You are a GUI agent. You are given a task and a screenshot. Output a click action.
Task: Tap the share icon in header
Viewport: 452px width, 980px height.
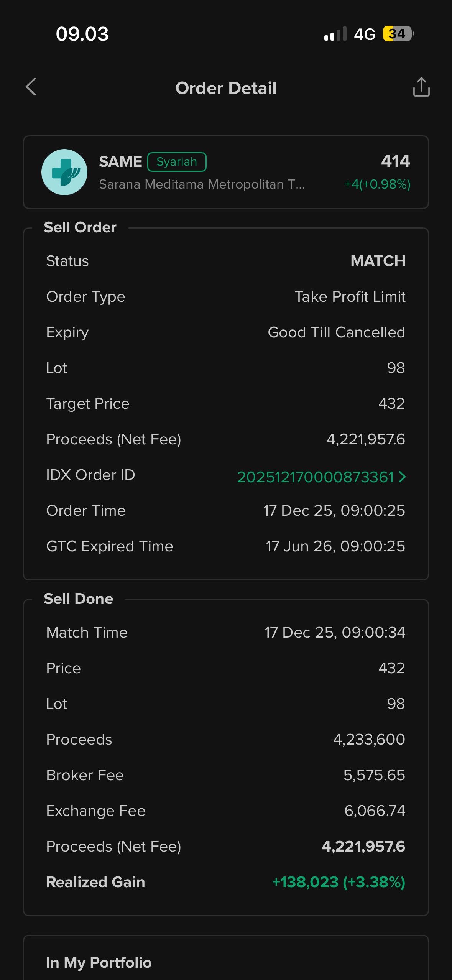pyautogui.click(x=421, y=87)
